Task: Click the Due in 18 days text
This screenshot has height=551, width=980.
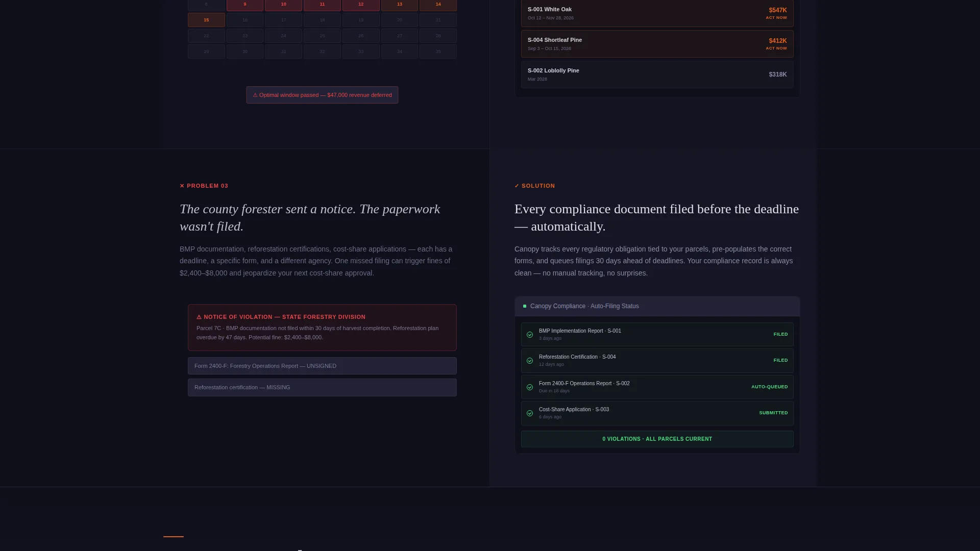Action: point(554,391)
